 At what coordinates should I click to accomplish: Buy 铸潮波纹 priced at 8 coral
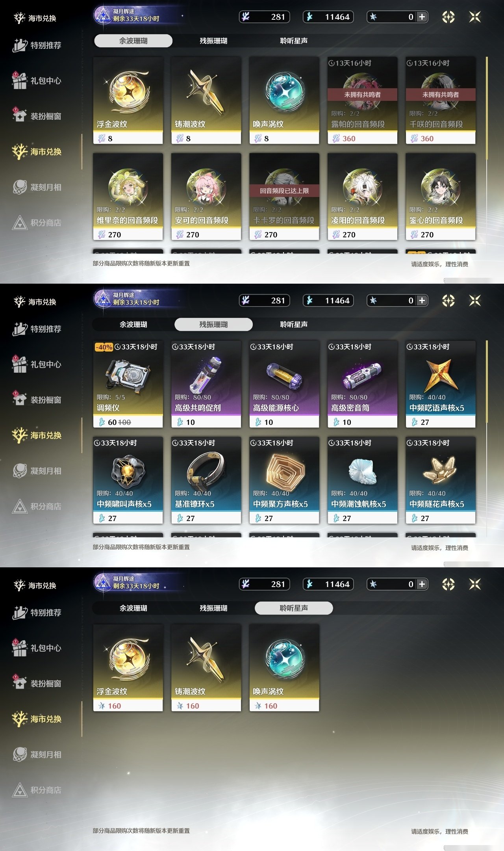coord(206,100)
